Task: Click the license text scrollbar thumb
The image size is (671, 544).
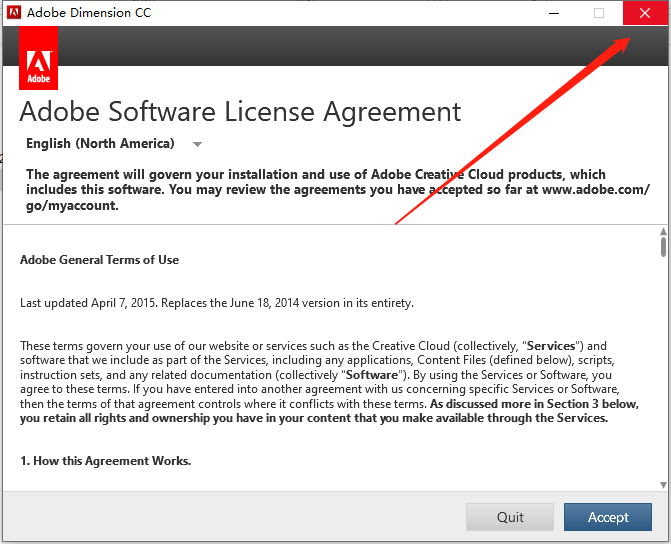Action: 663,247
